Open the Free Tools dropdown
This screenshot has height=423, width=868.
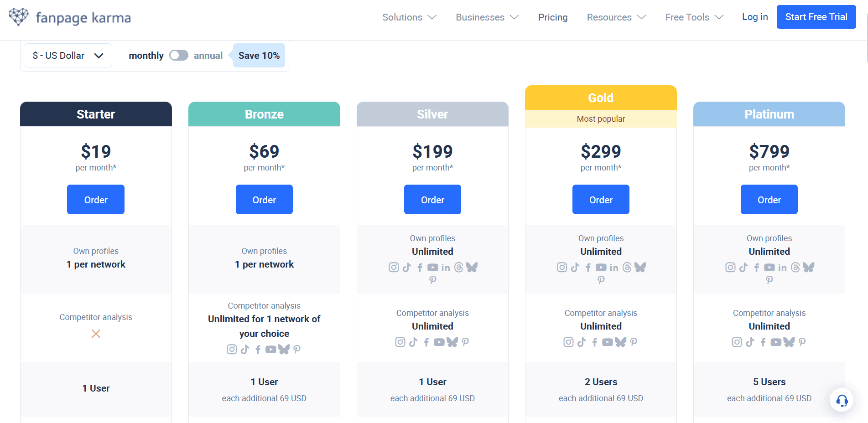(693, 17)
